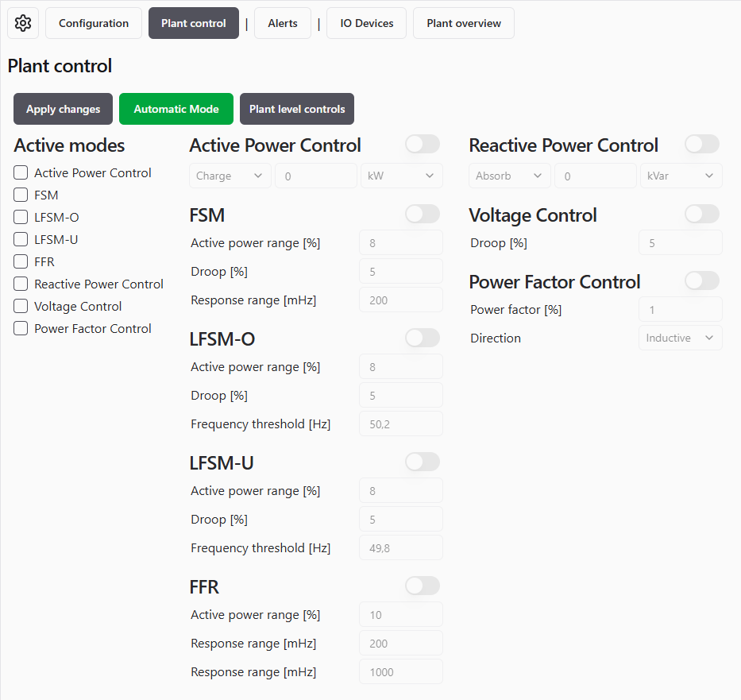Viewport: 741px width, 700px height.
Task: Tick the LFSM-U checkbox
Action: pyautogui.click(x=21, y=239)
